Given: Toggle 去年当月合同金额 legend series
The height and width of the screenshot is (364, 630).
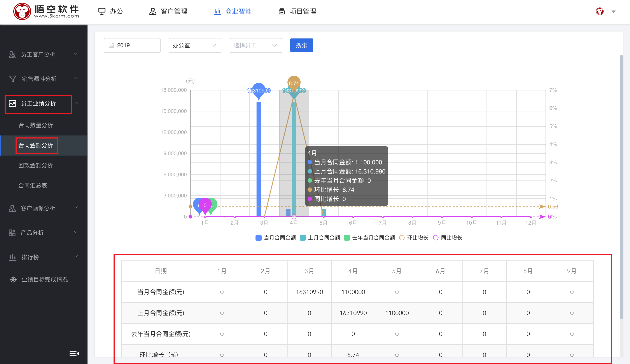Looking at the screenshot, I should pyautogui.click(x=369, y=238).
